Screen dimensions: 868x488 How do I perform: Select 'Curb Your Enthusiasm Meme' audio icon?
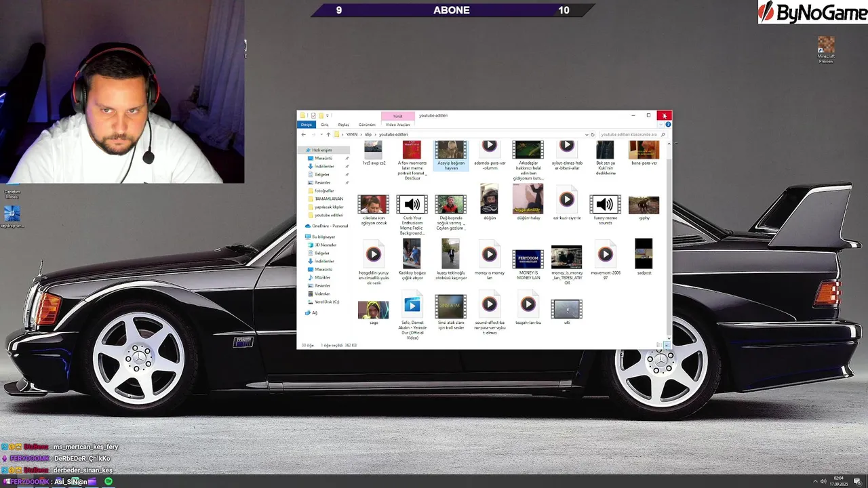[412, 204]
